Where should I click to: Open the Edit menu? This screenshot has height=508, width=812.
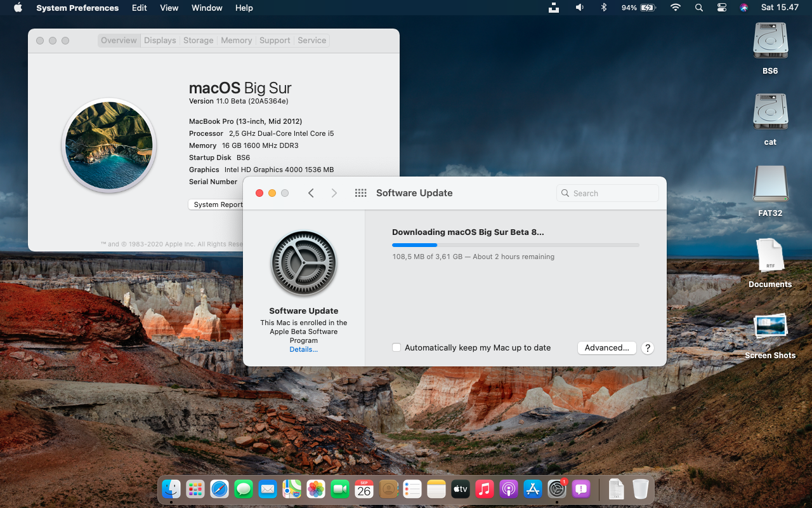[140, 8]
